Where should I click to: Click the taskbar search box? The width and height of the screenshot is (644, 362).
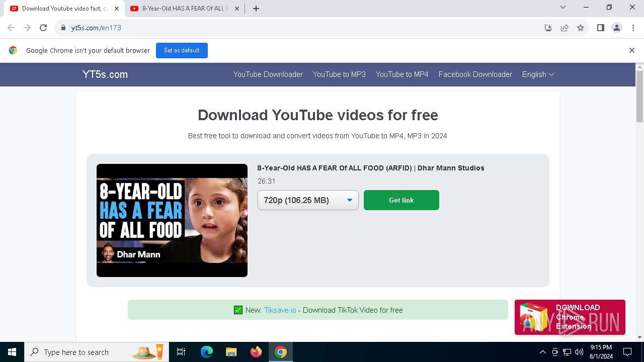pos(96,352)
